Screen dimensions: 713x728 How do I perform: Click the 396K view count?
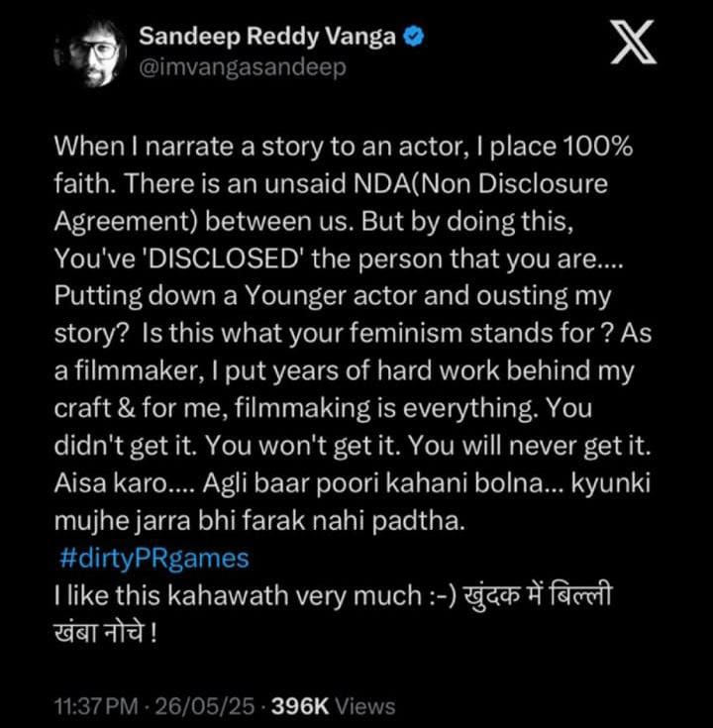(x=301, y=706)
